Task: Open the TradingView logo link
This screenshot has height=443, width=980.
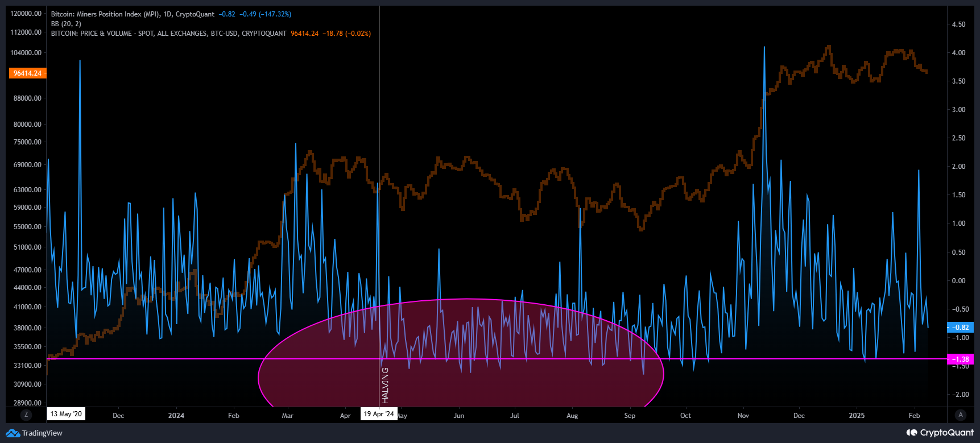Action: point(34,433)
